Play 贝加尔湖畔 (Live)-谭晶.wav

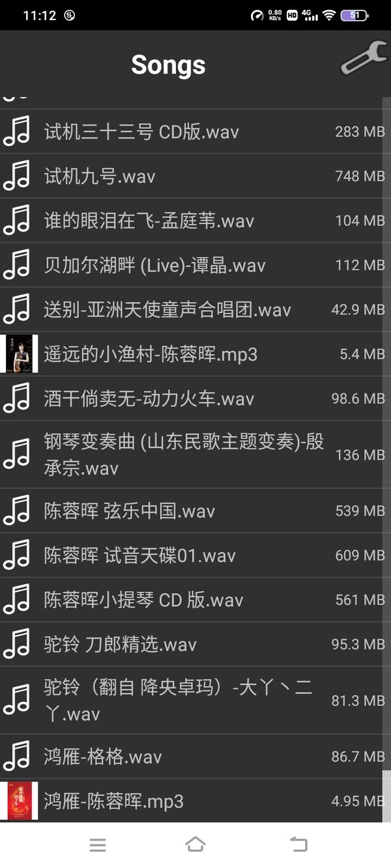(195, 265)
